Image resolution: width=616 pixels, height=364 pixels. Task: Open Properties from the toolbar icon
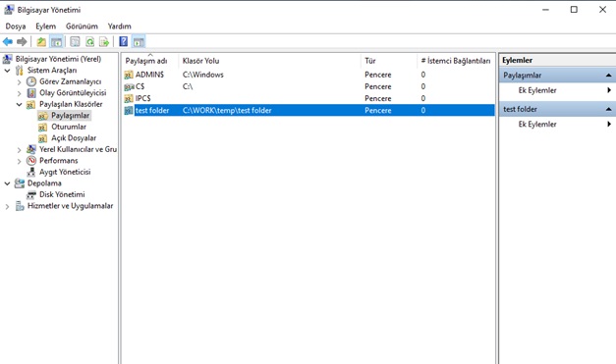click(75, 41)
